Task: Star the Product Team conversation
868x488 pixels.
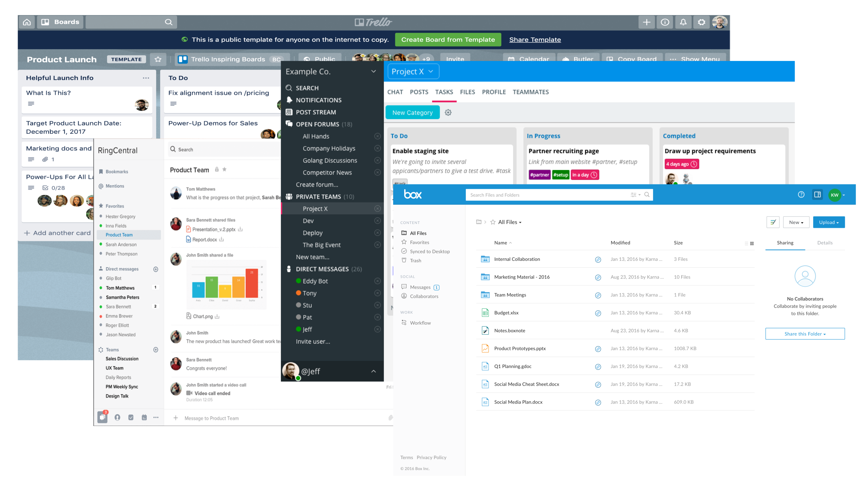Action: 224,169
